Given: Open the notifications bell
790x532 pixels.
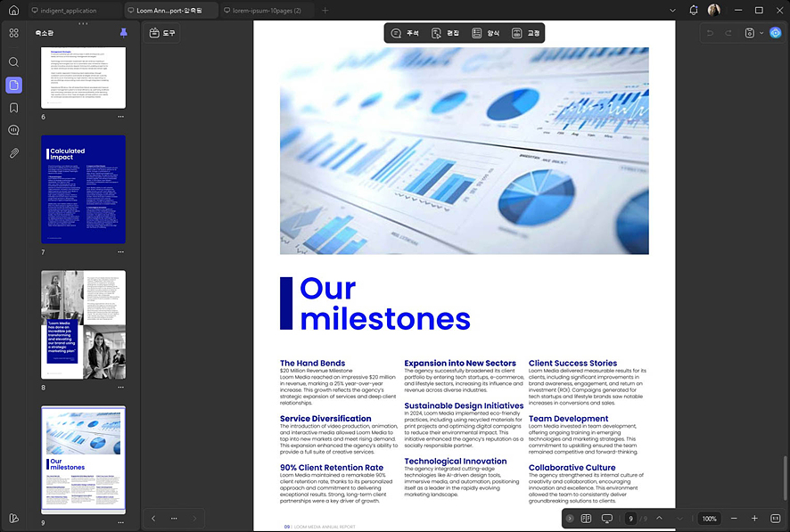Looking at the screenshot, I should point(694,10).
